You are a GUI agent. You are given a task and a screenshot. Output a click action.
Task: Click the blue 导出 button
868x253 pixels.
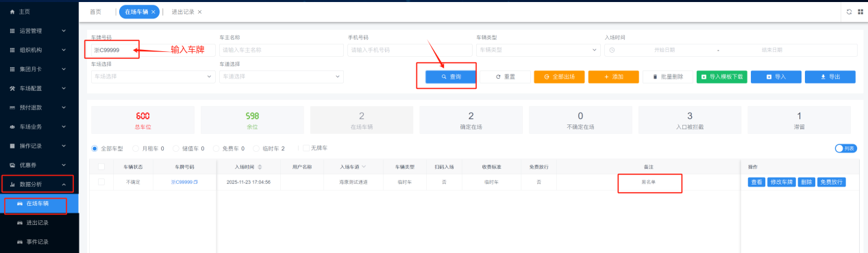point(830,77)
